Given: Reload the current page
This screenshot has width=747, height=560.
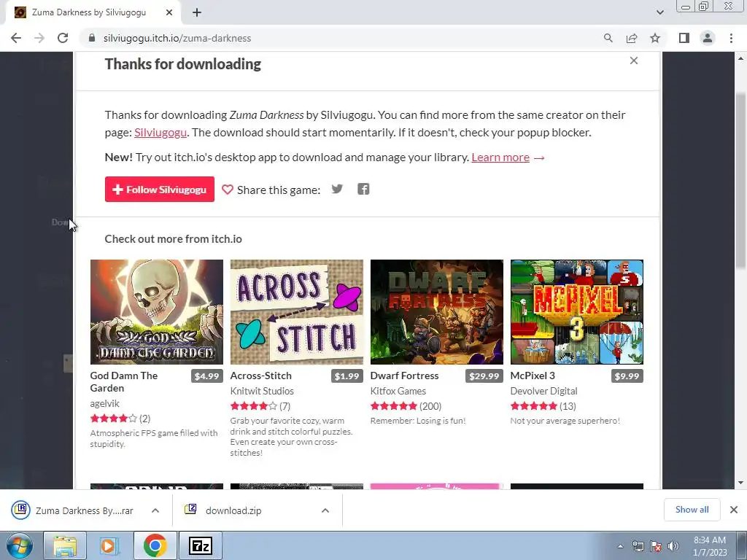Looking at the screenshot, I should point(63,38).
